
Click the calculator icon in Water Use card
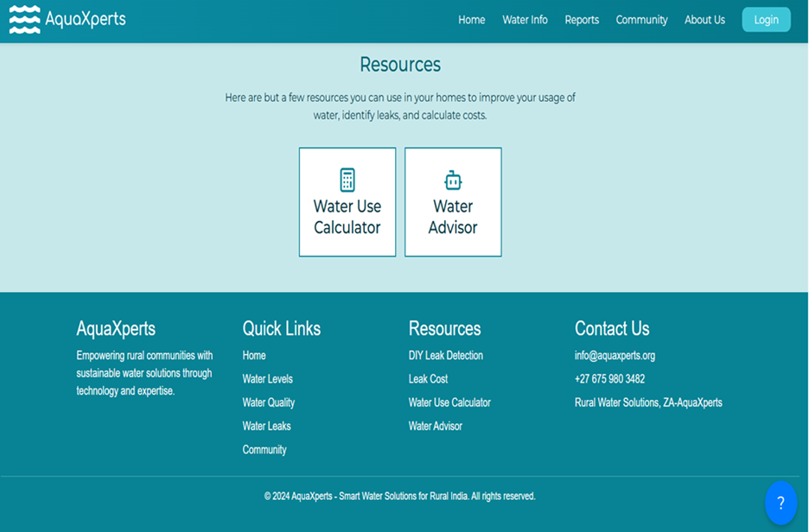point(347,180)
